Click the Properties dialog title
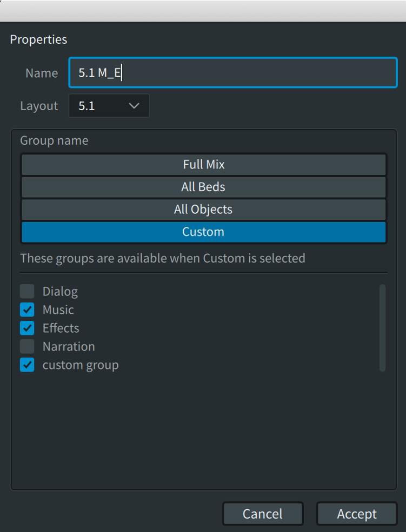 (38, 39)
